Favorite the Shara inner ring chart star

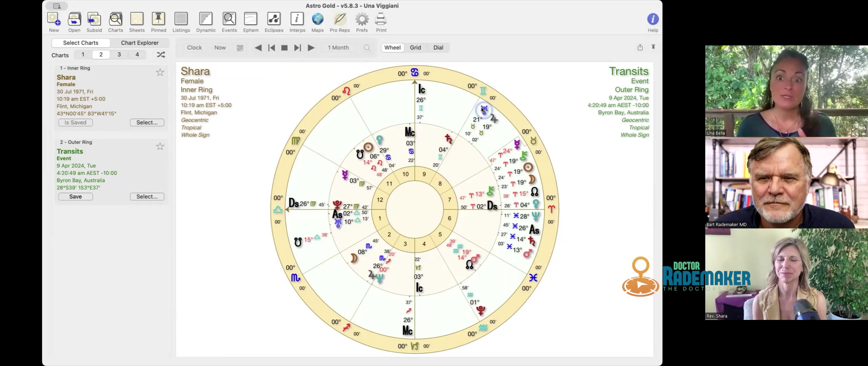[160, 72]
